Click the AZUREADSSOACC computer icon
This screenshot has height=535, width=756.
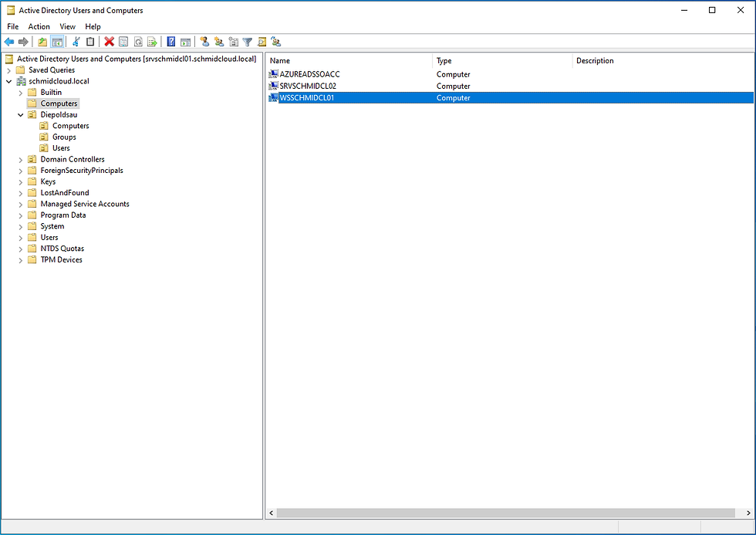tap(273, 74)
